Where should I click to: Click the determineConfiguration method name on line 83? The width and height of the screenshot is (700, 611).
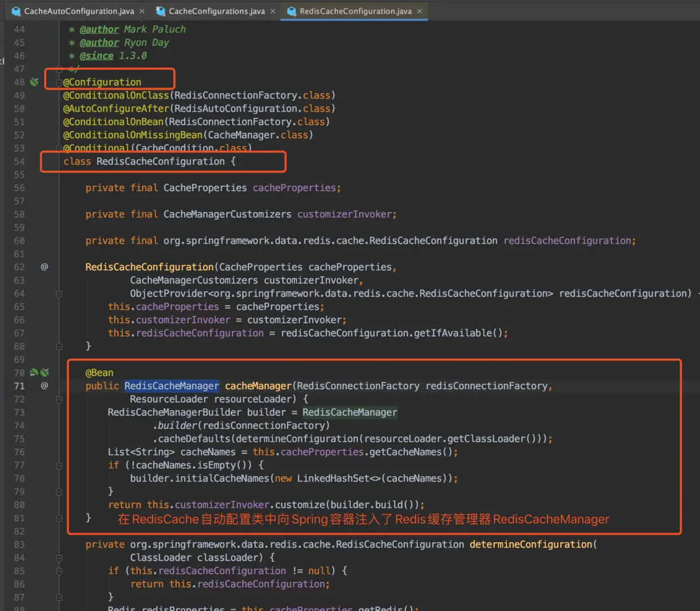tap(531, 544)
